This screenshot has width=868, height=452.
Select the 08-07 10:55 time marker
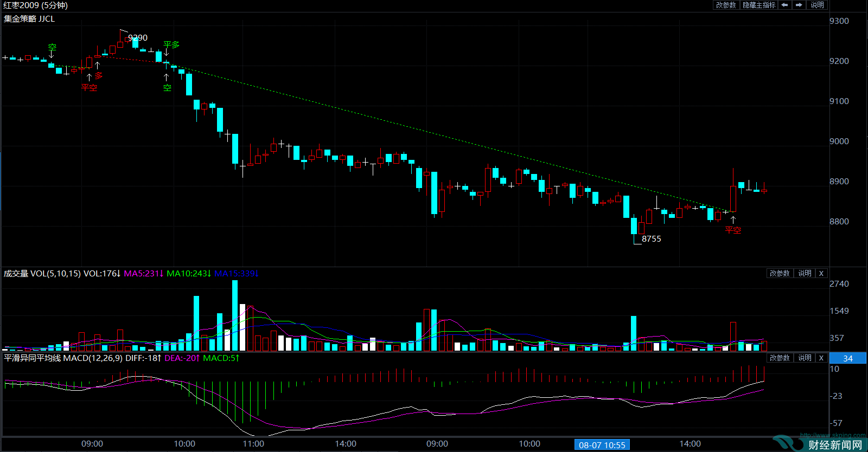click(x=602, y=445)
